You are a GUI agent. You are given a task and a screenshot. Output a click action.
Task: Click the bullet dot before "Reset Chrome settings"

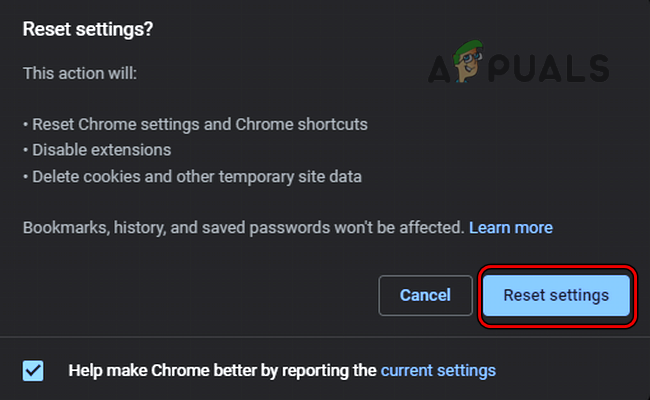click(x=25, y=126)
